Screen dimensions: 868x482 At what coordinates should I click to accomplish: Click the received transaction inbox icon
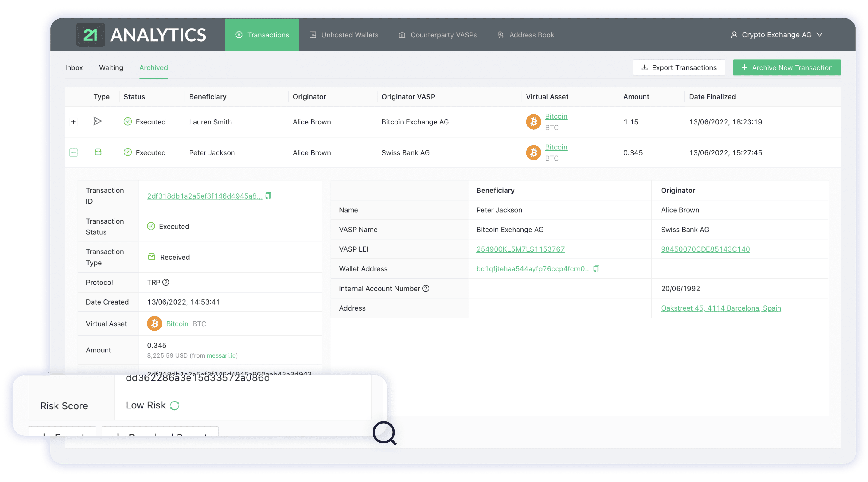click(98, 152)
